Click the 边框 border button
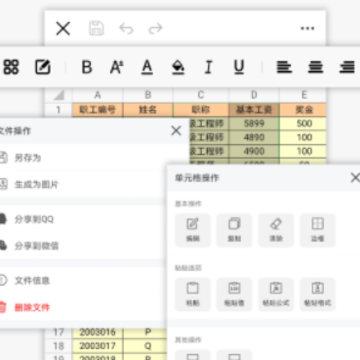Screen dimensions: 360x360 [318, 230]
